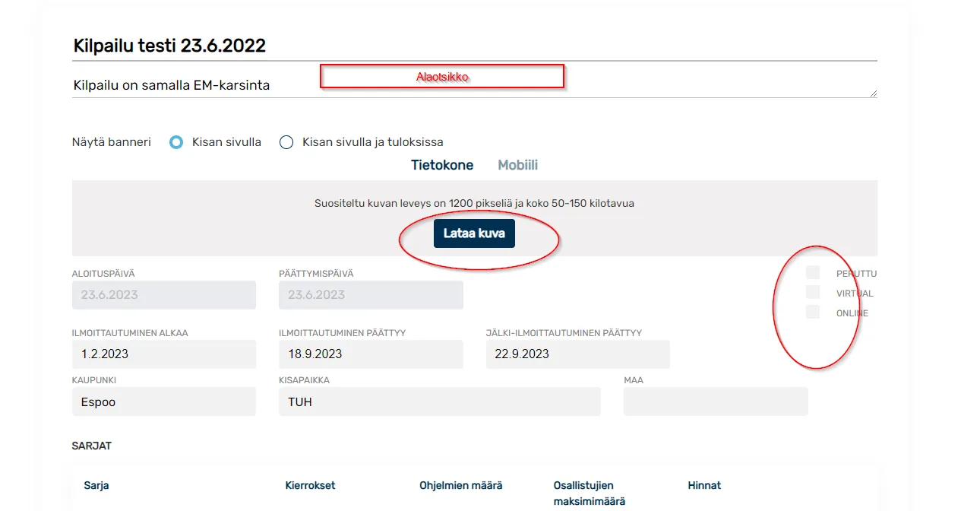The image size is (980, 511).
Task: Select the 'Ilmoittautuminen alkaa' date 1.2.2023
Action: [164, 354]
